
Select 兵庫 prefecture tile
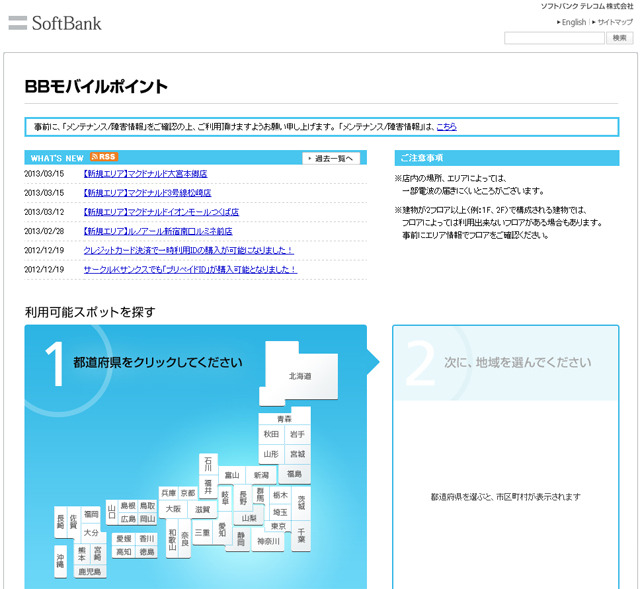(x=169, y=493)
